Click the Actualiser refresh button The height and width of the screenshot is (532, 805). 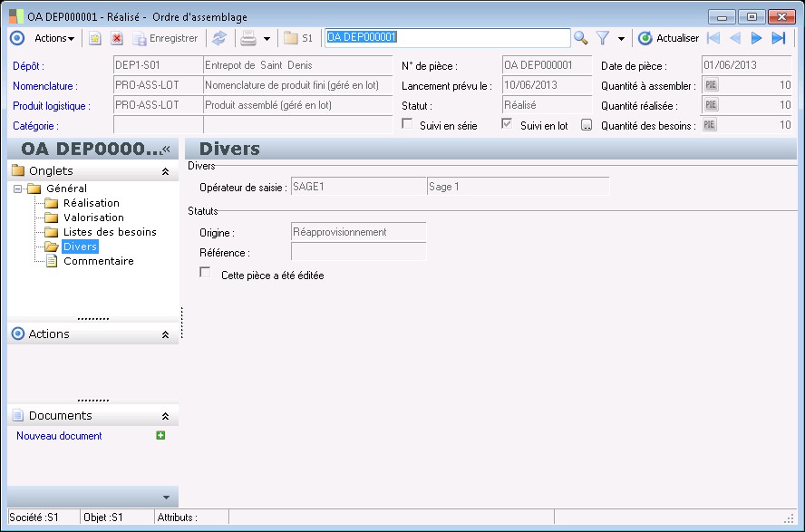pyautogui.click(x=668, y=38)
